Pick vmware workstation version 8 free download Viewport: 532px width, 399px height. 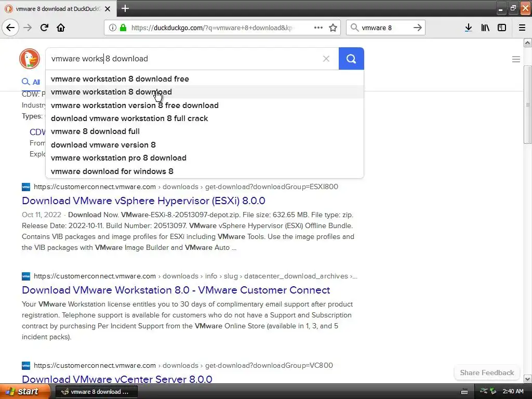click(205, 105)
